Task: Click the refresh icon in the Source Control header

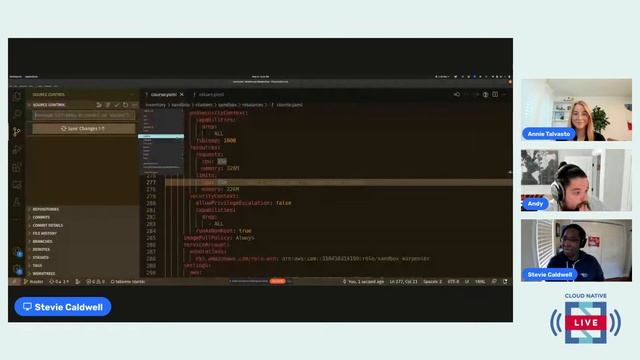Action: click(125, 105)
